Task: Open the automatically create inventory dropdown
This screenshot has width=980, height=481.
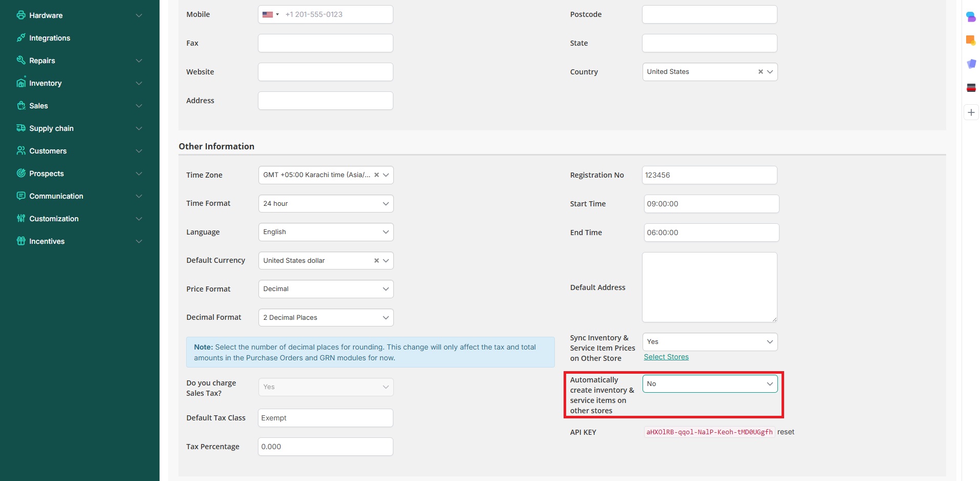Action: [x=710, y=384]
